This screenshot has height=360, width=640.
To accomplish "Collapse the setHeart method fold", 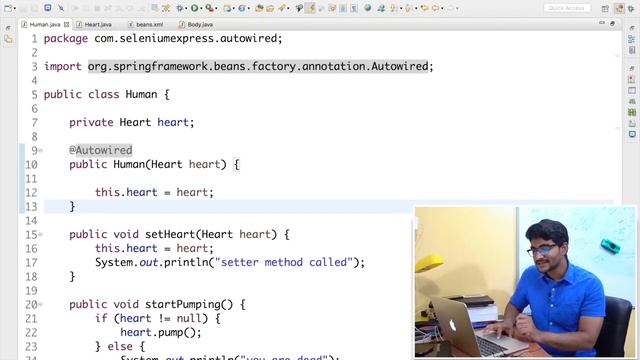I will (x=40, y=235).
